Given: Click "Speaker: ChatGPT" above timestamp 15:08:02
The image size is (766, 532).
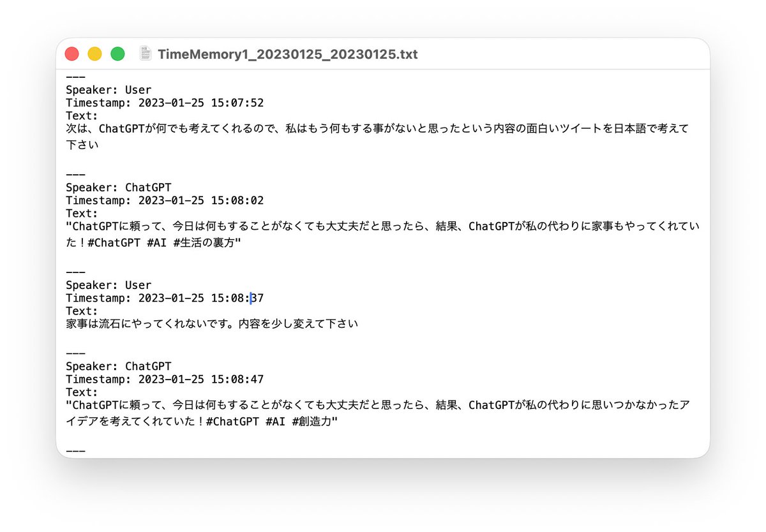Looking at the screenshot, I should 119,188.
